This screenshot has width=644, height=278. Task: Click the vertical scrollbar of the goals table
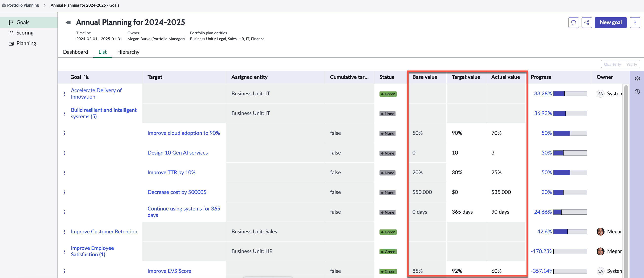(626, 180)
